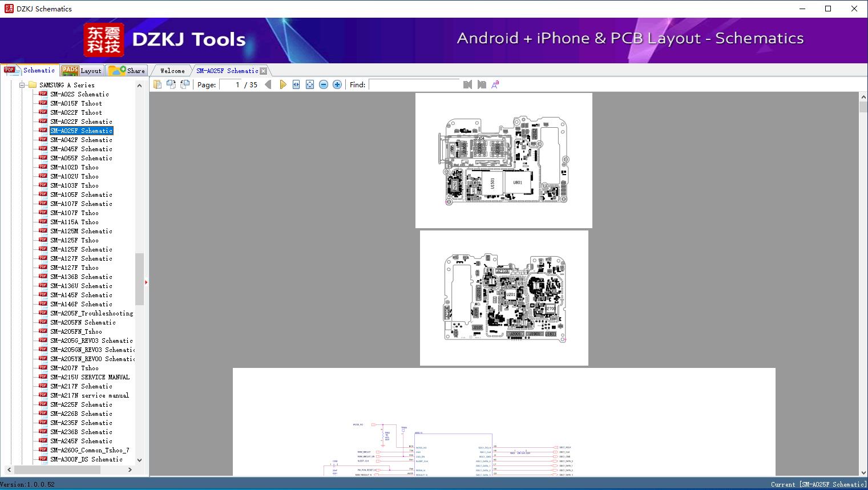Switch to the Layout tab

coord(82,71)
